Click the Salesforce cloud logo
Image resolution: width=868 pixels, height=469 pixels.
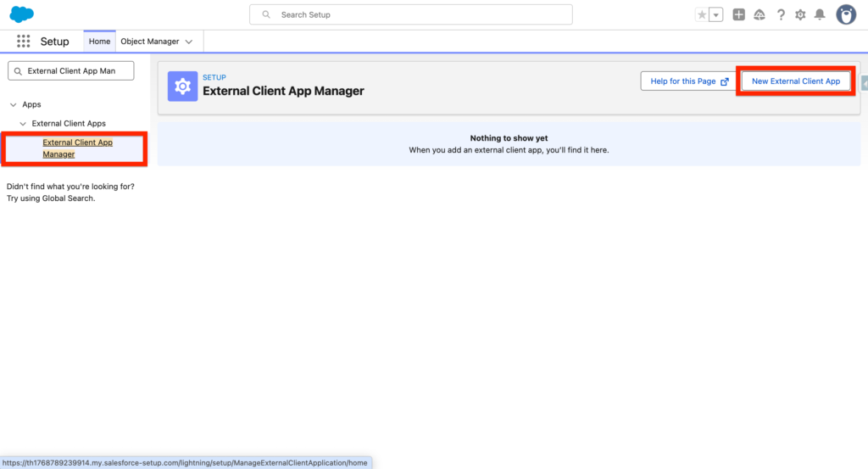pyautogui.click(x=21, y=14)
